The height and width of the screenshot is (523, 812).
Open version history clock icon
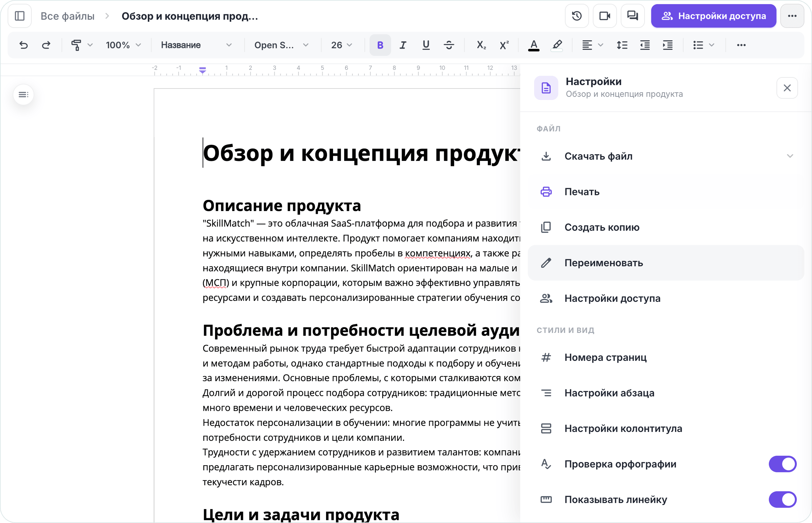[x=577, y=16]
